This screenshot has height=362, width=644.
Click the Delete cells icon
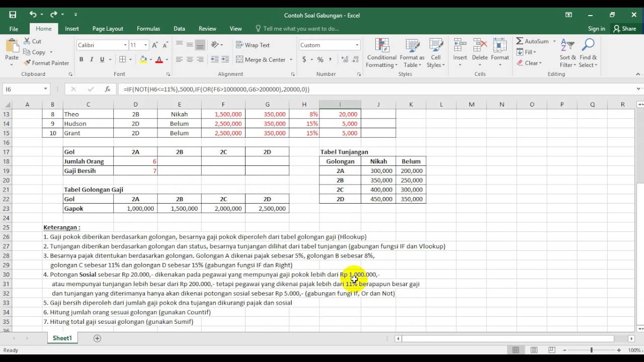480,46
